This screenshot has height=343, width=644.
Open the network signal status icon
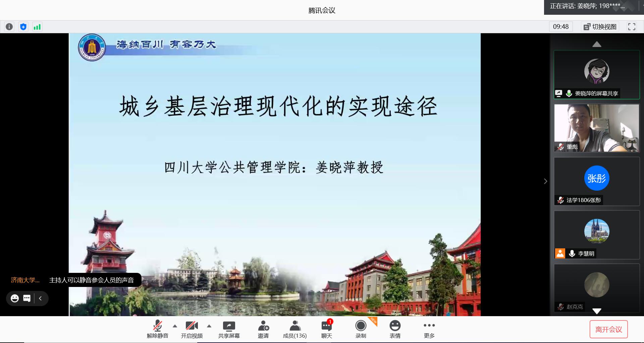click(x=37, y=27)
